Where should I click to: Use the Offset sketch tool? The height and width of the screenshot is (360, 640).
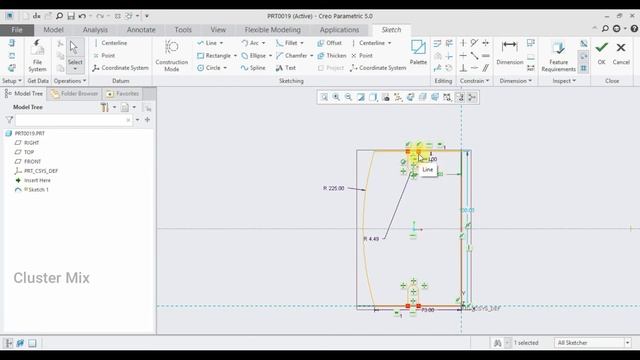click(x=329, y=43)
